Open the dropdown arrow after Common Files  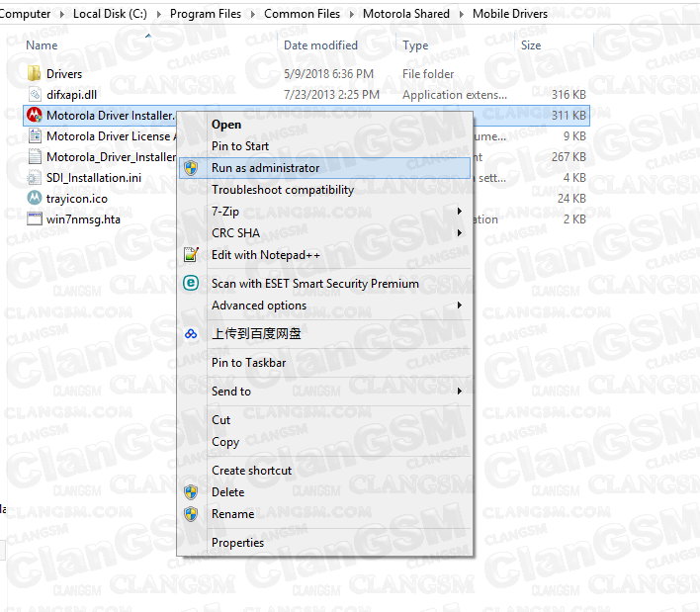(352, 14)
